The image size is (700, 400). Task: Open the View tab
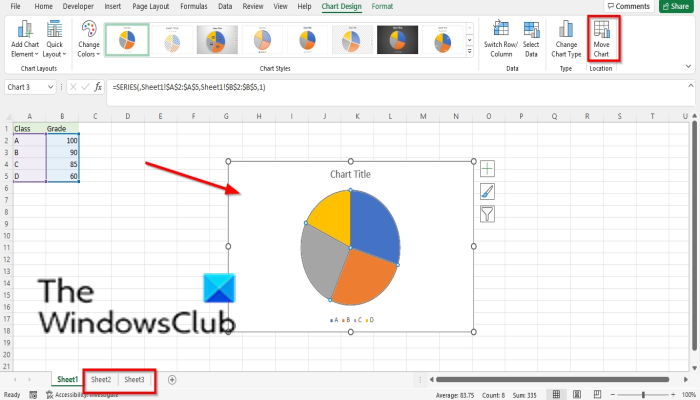click(280, 6)
